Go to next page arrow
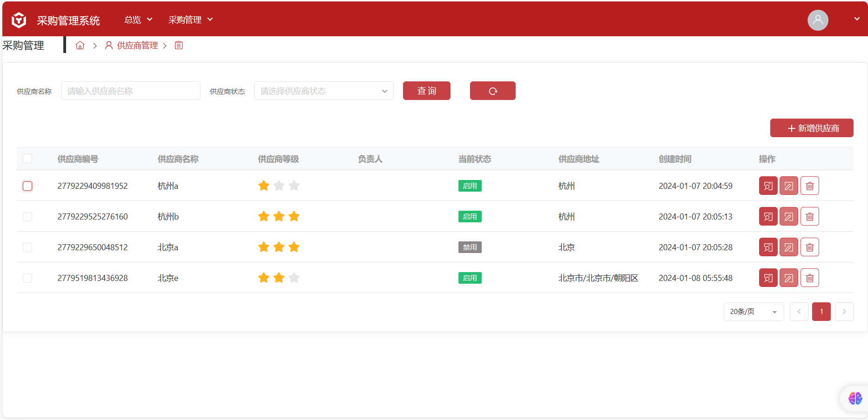 (844, 312)
